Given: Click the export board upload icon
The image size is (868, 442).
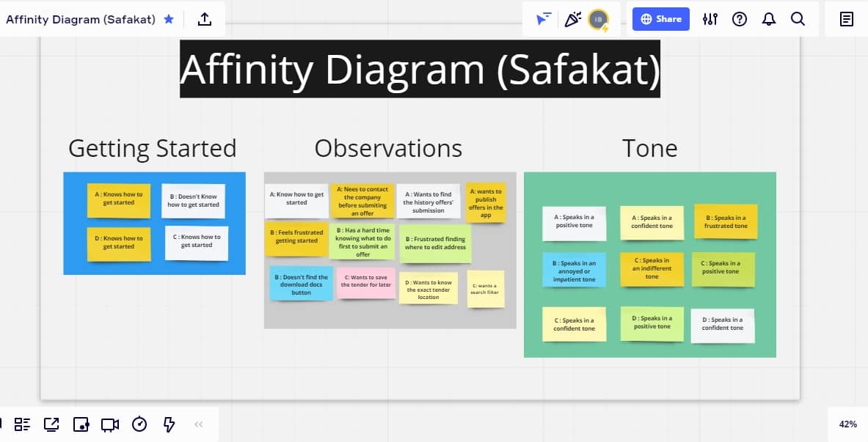Looking at the screenshot, I should [x=205, y=20].
